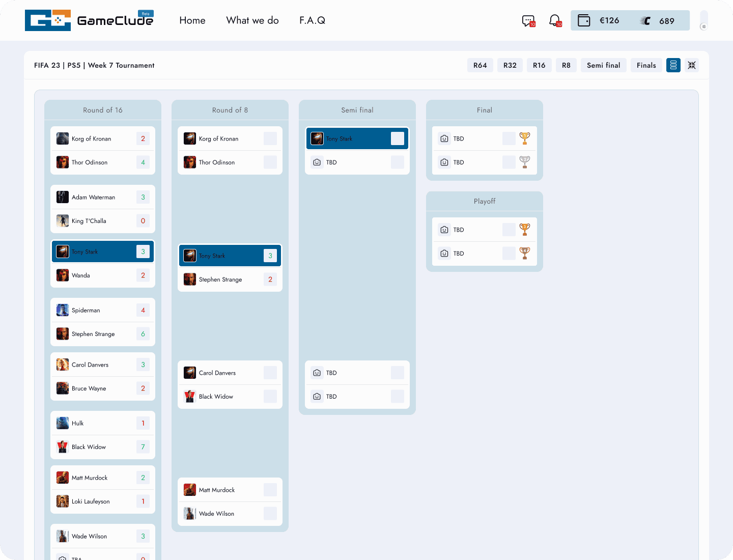Click the fourth-place trophy in Playoff
Screen dimensions: 733x560
pos(525,254)
